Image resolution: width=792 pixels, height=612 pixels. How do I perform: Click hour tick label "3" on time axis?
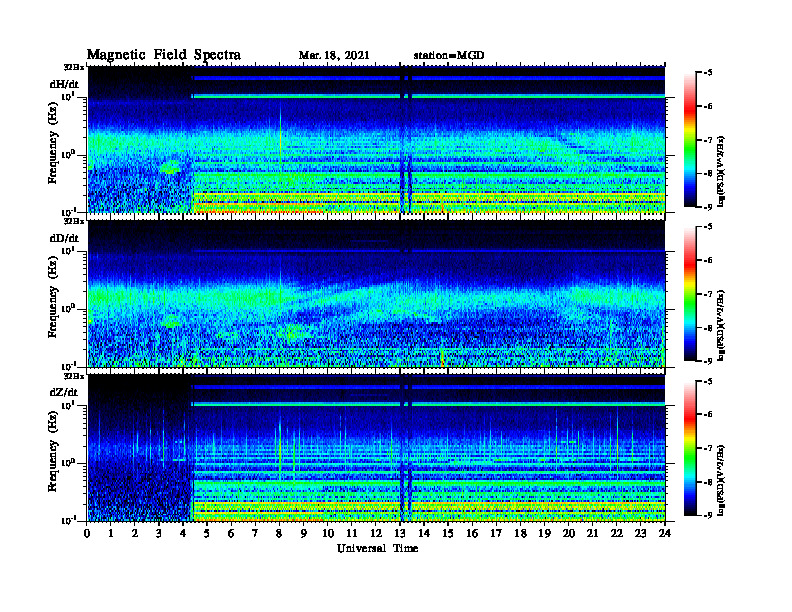tap(159, 534)
